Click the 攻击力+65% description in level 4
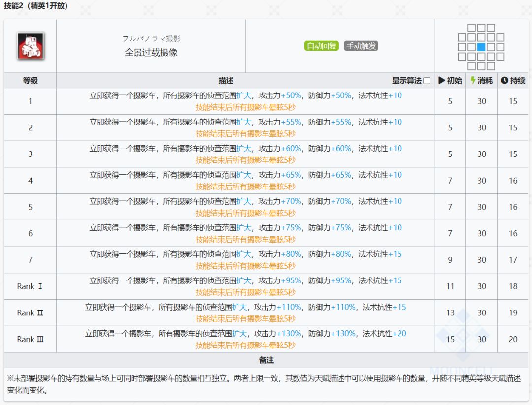 (x=280, y=175)
